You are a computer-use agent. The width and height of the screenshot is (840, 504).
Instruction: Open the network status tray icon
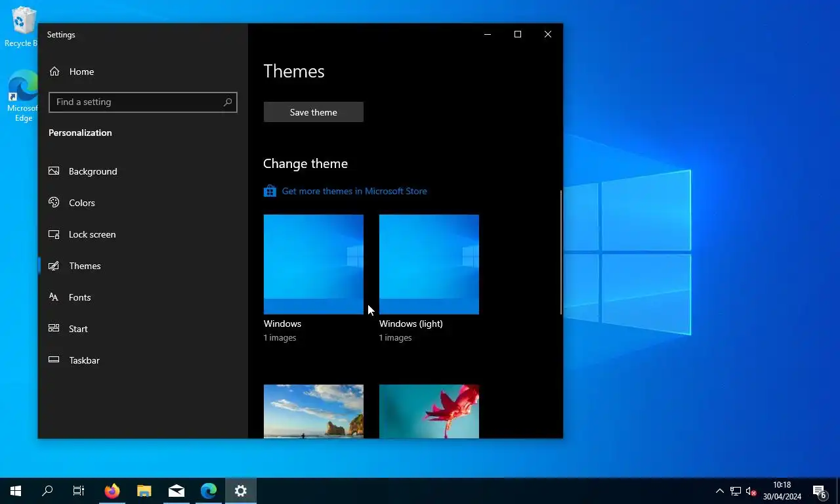coord(736,491)
